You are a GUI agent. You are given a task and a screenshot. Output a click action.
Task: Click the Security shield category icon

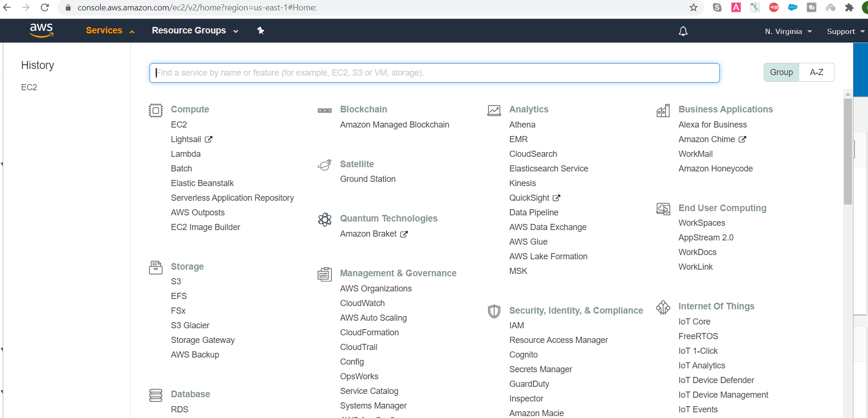coord(494,311)
